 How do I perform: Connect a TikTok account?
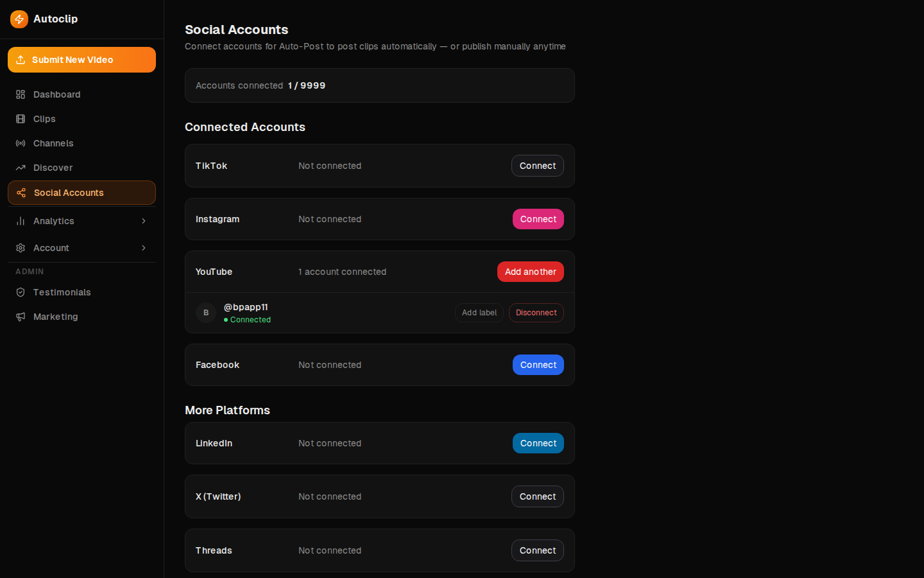pyautogui.click(x=538, y=166)
